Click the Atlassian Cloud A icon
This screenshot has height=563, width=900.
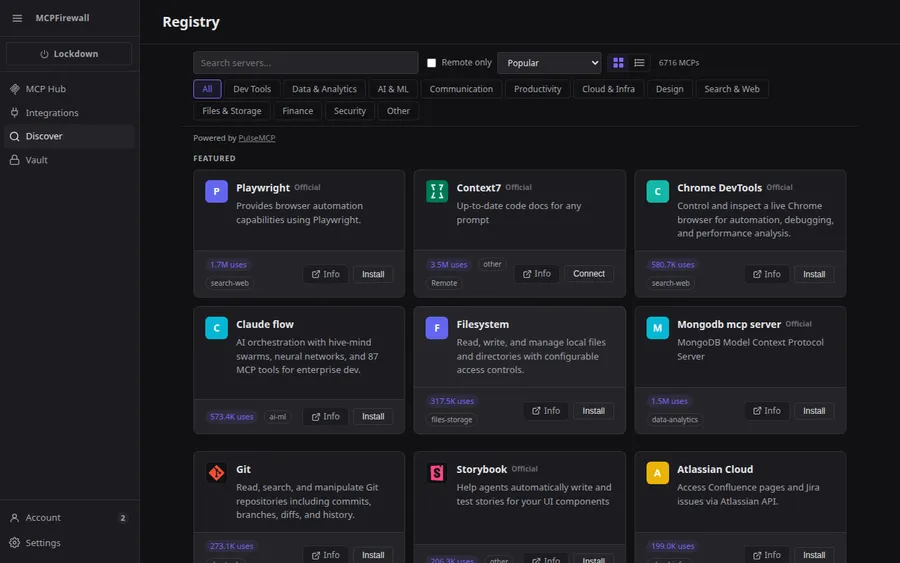click(658, 473)
